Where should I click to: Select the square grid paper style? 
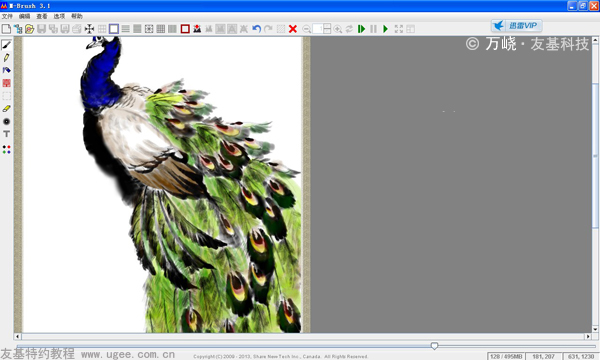tap(161, 29)
